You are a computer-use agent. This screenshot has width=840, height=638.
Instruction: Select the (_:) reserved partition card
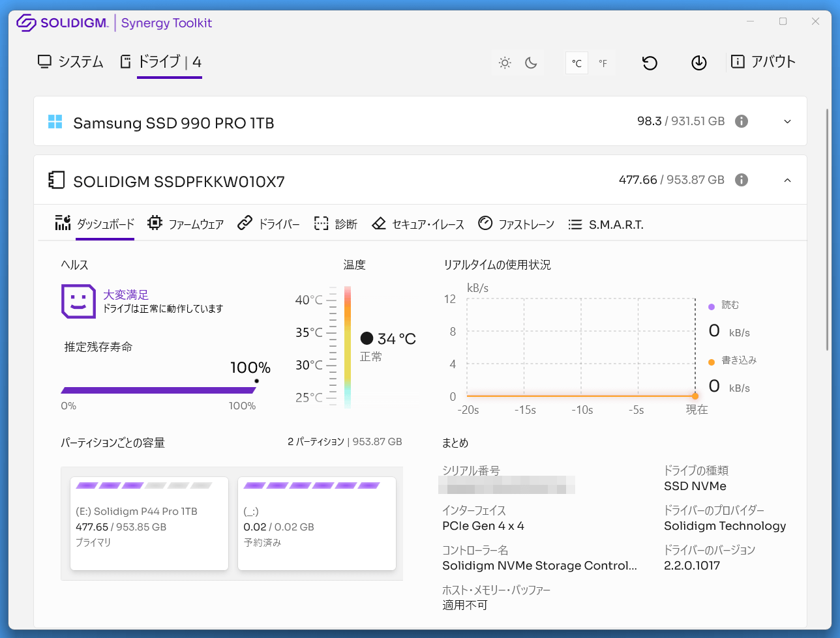point(317,523)
